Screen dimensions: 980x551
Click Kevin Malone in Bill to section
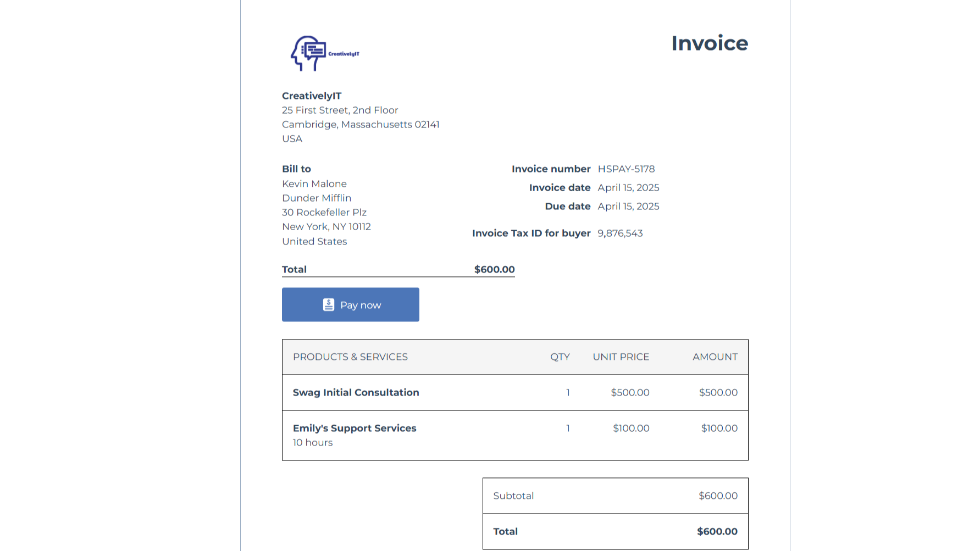314,184
